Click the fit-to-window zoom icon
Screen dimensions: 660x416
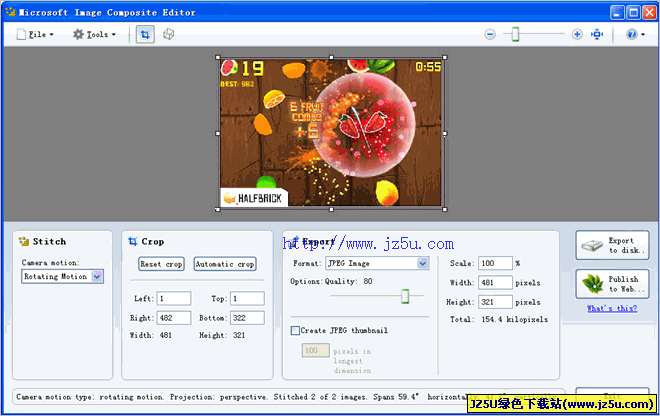coord(597,35)
